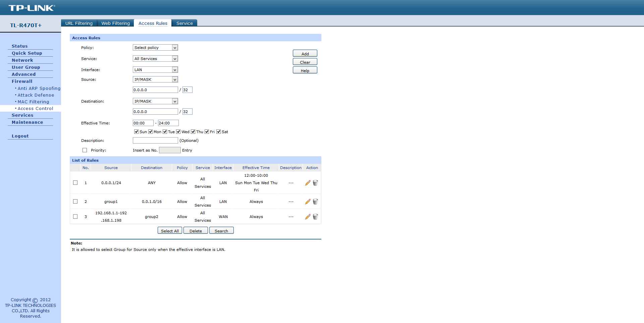Delete rule 3 using the trash icon

[315, 217]
